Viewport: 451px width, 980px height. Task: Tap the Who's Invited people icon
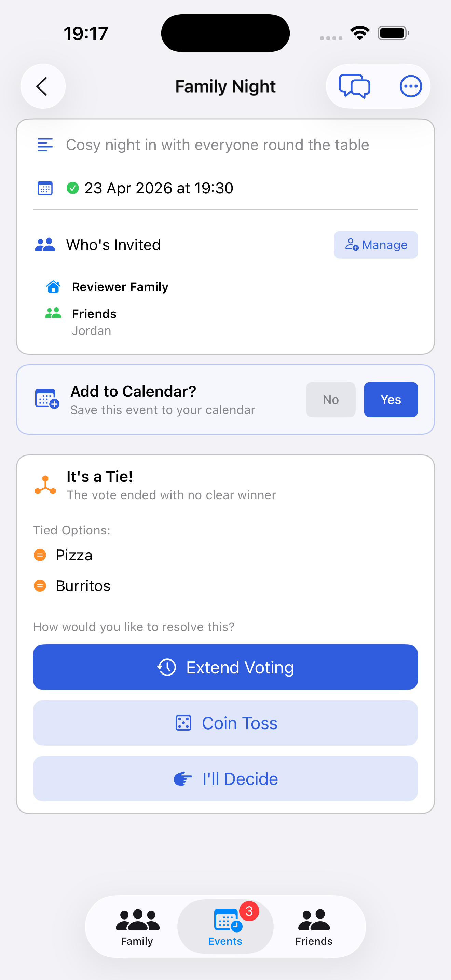coord(45,245)
